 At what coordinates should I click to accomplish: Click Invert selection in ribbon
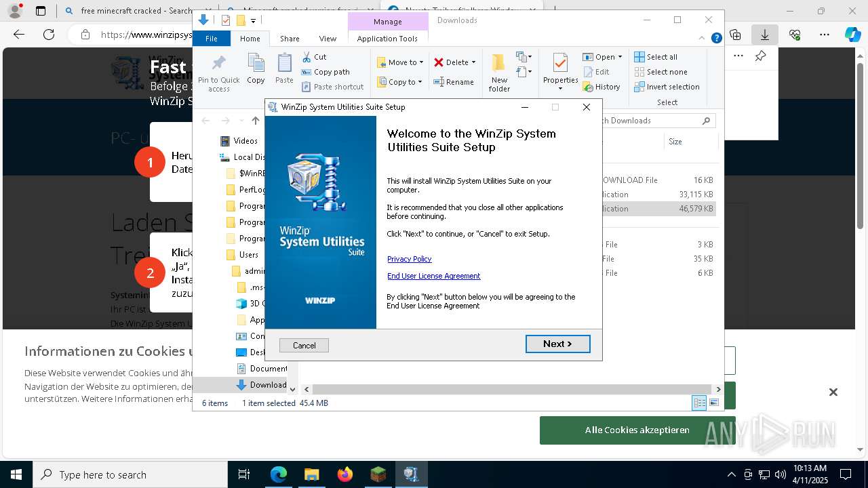(x=667, y=87)
